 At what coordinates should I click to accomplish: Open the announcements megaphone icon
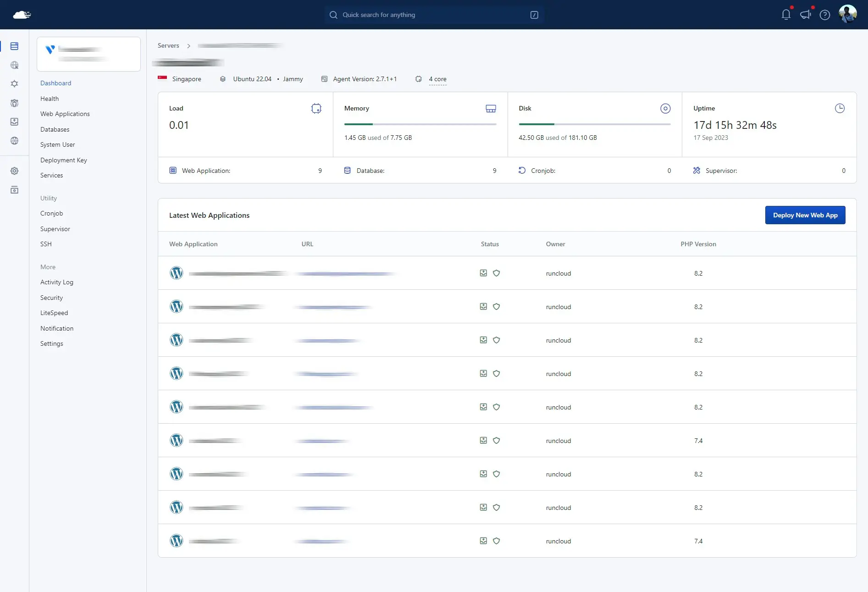805,15
